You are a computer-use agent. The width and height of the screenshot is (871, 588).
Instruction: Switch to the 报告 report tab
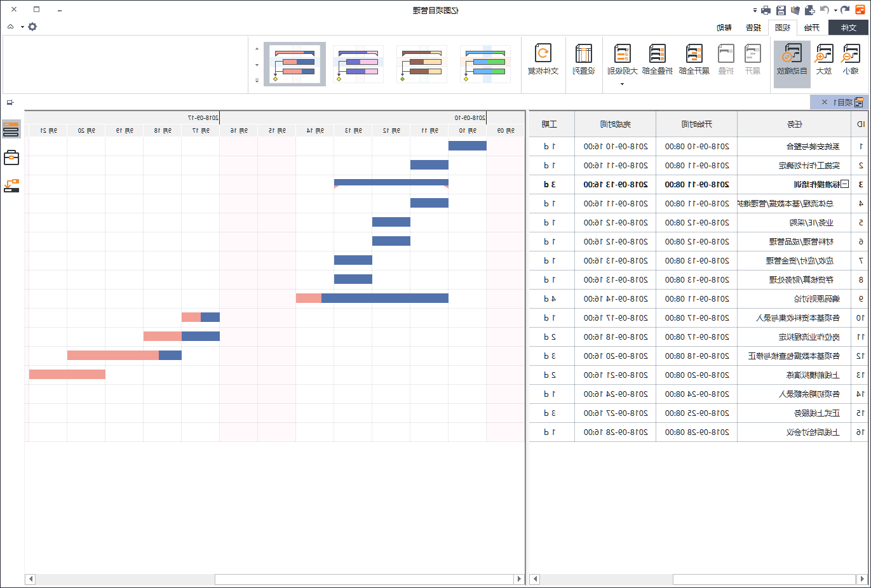click(753, 27)
